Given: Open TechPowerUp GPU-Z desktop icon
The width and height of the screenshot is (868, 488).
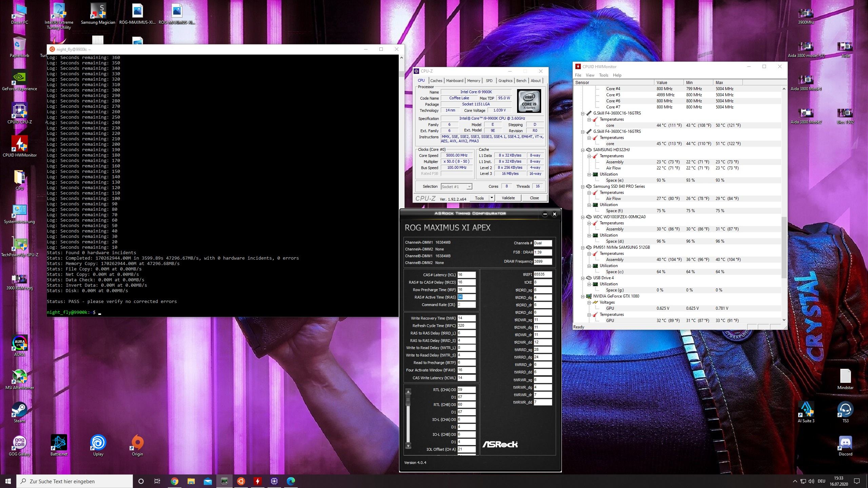Looking at the screenshot, I should [x=19, y=247].
